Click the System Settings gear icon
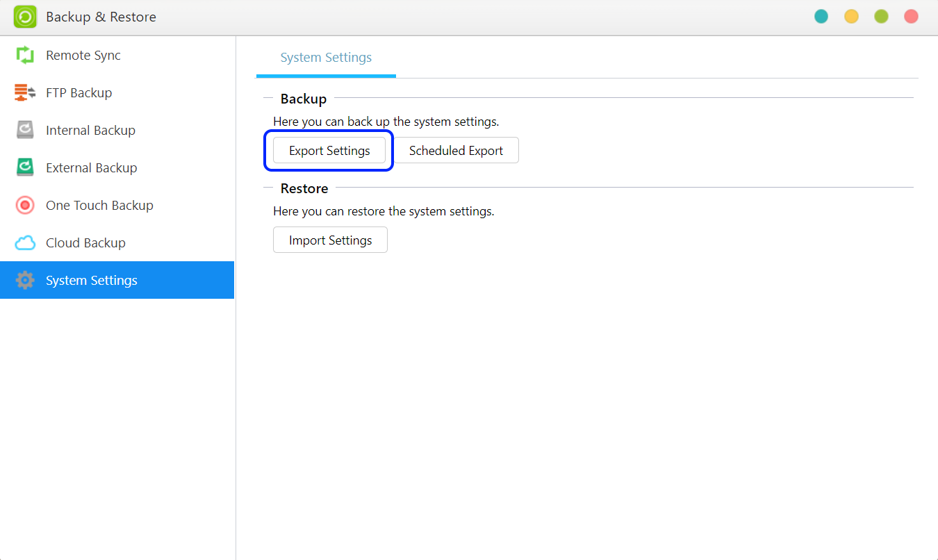938x560 pixels. [x=25, y=281]
